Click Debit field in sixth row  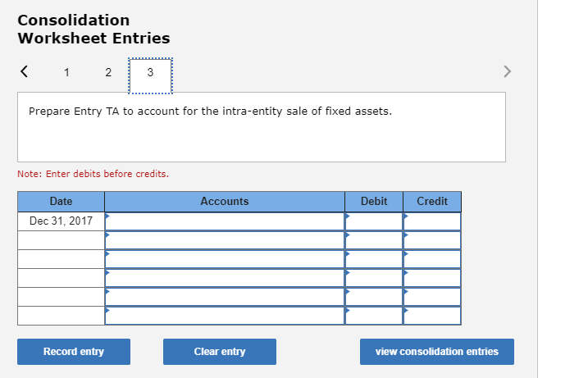point(374,316)
